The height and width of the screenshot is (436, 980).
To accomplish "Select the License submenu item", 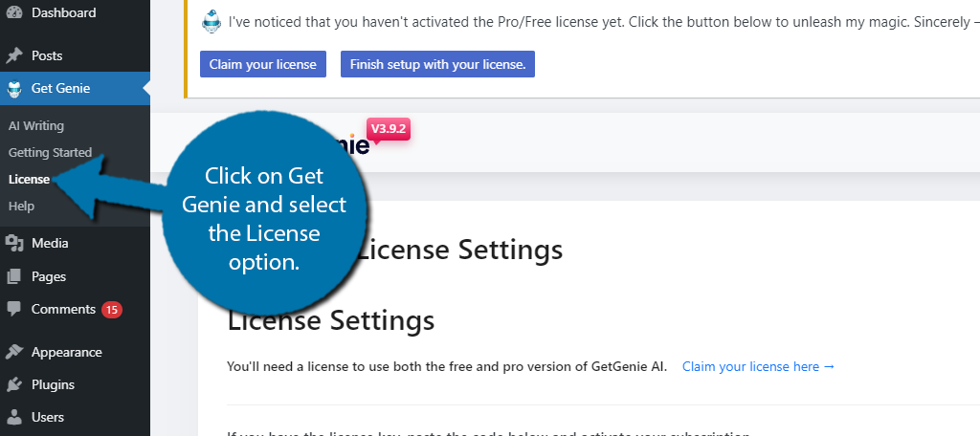I will 30,179.
